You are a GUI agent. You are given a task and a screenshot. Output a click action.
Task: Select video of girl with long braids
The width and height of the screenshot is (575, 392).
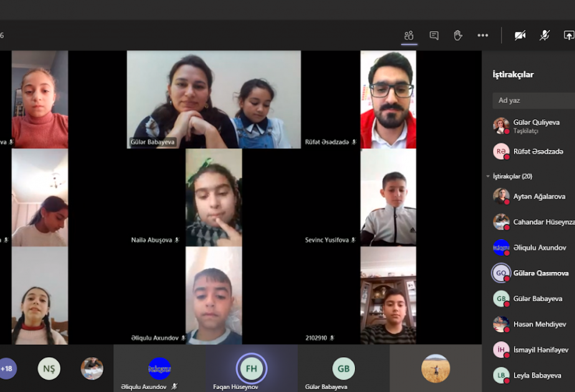pyautogui.click(x=40, y=296)
